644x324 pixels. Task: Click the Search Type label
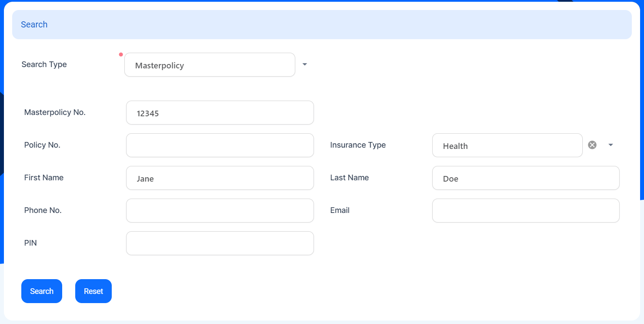coord(44,64)
